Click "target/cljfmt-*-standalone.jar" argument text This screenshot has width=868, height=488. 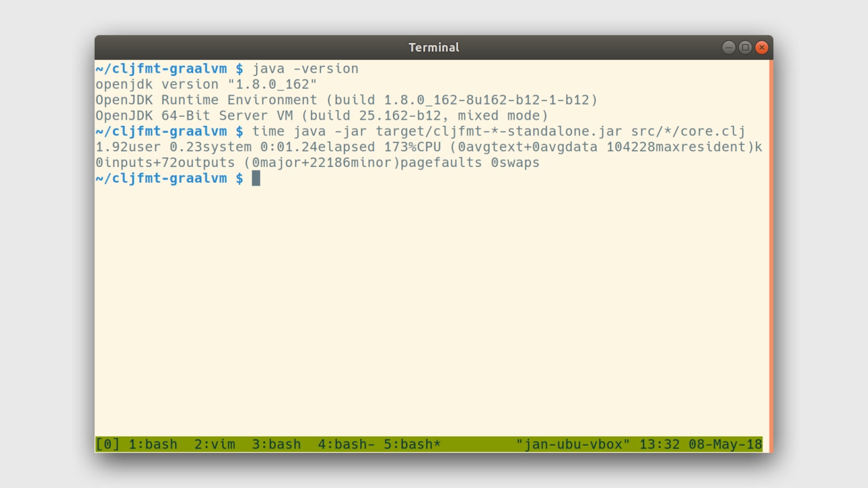point(499,131)
